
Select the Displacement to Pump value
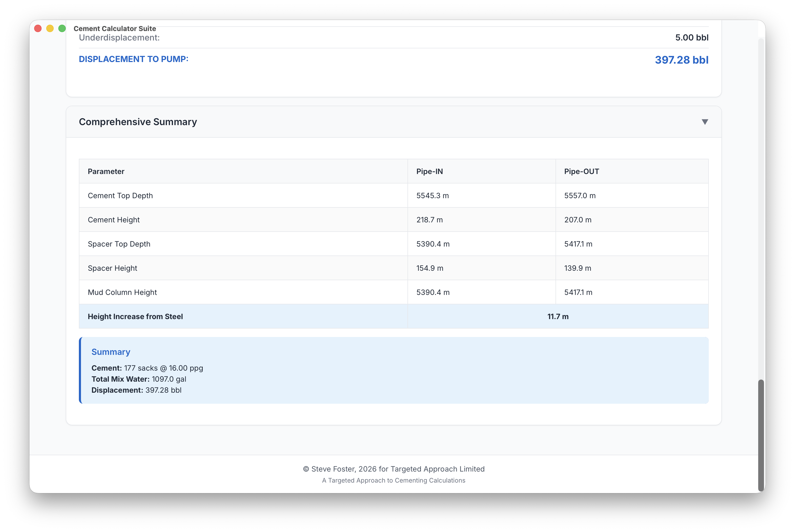point(682,60)
